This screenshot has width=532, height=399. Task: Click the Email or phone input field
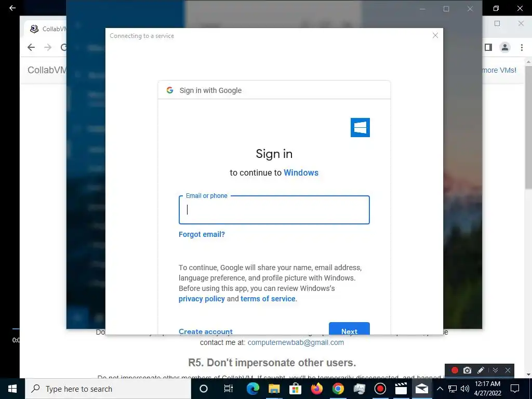tap(274, 210)
